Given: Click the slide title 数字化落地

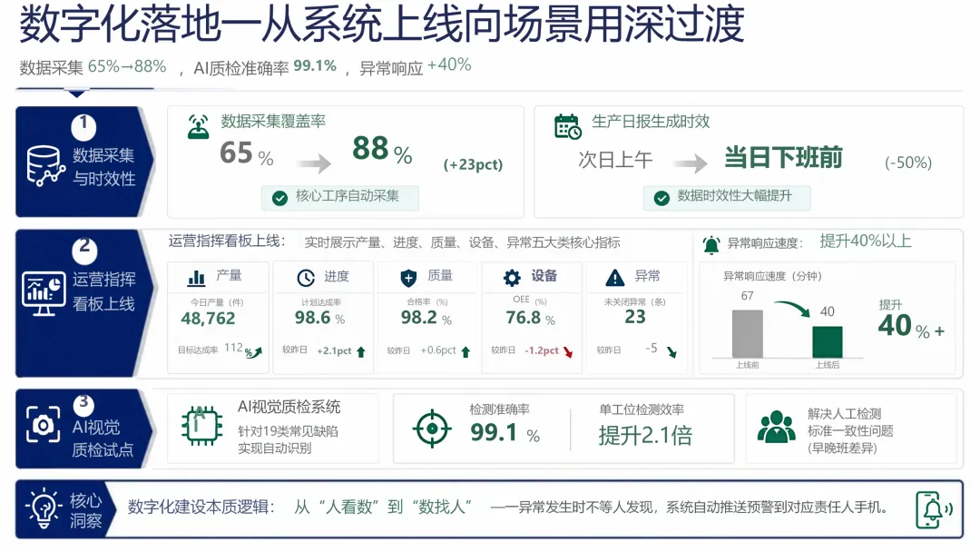Looking at the screenshot, I should [381, 25].
